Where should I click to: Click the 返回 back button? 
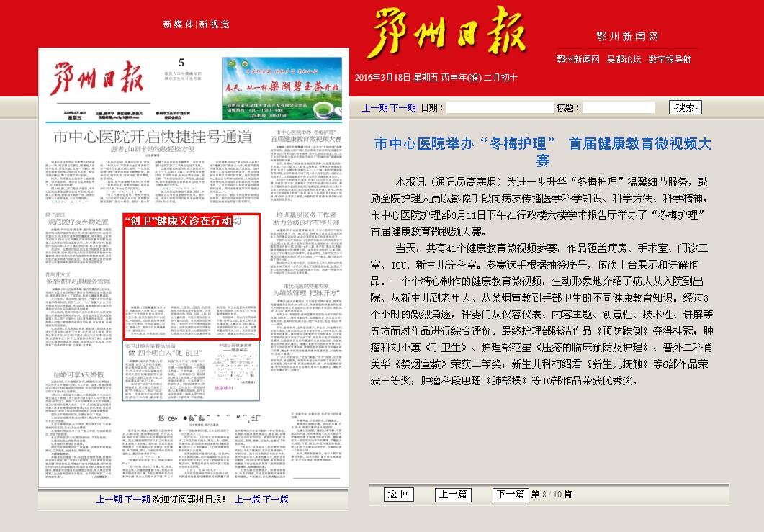click(x=398, y=495)
